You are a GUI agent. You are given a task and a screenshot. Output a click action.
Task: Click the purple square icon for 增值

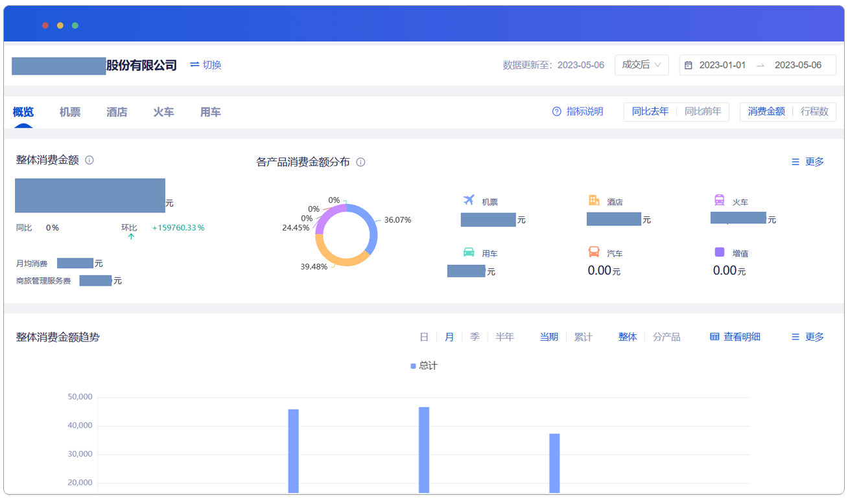point(720,252)
